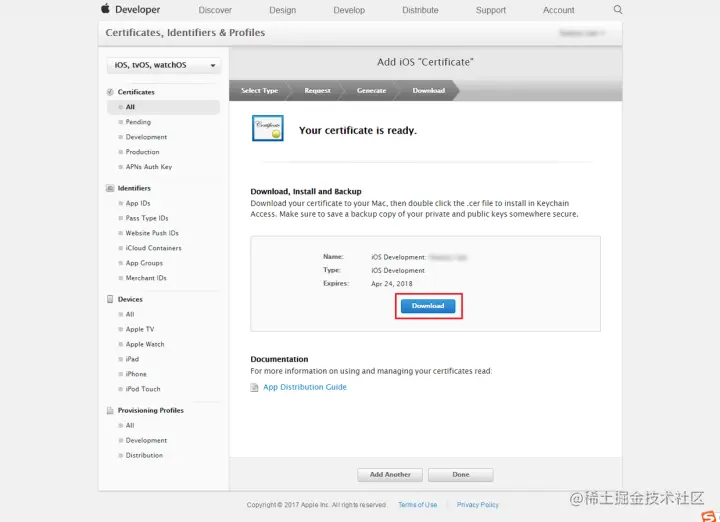Select iPad devices
The height and width of the screenshot is (522, 720).
click(132, 359)
